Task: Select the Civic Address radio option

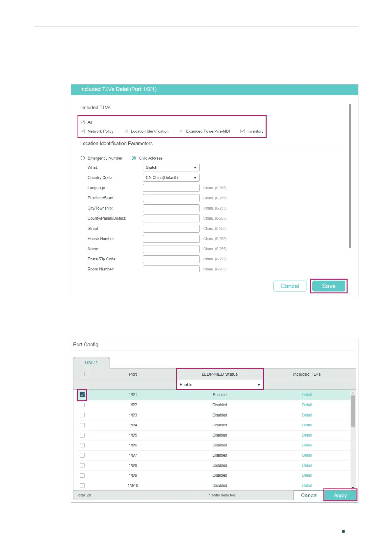Action: click(134, 158)
